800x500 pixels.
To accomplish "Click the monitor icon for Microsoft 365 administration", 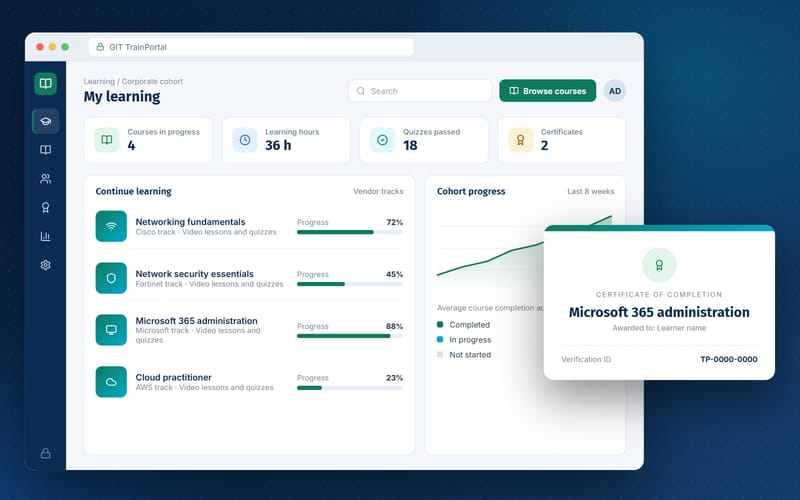I will click(x=111, y=330).
